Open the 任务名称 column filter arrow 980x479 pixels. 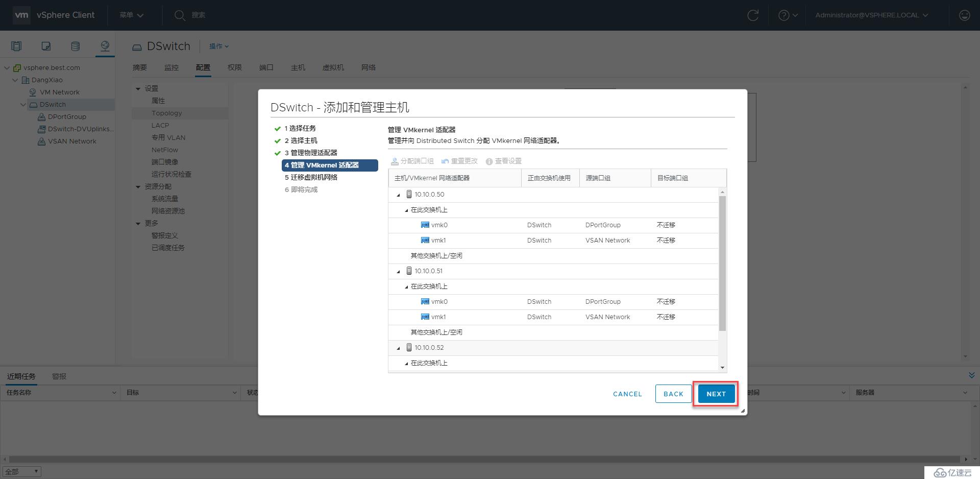(x=114, y=393)
